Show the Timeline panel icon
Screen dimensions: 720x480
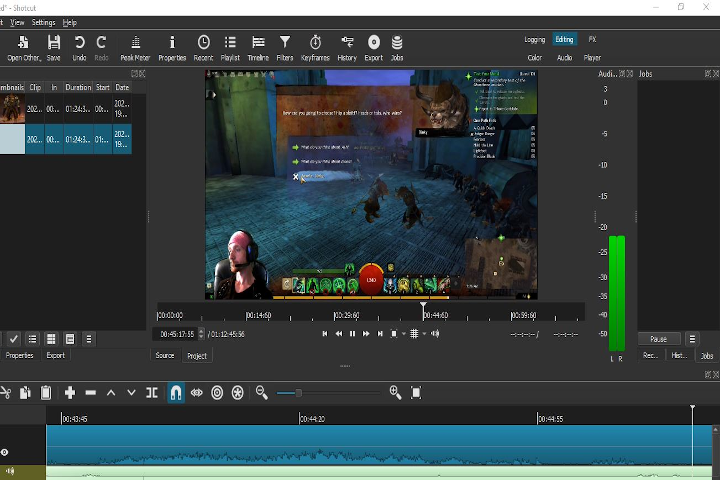point(258,48)
